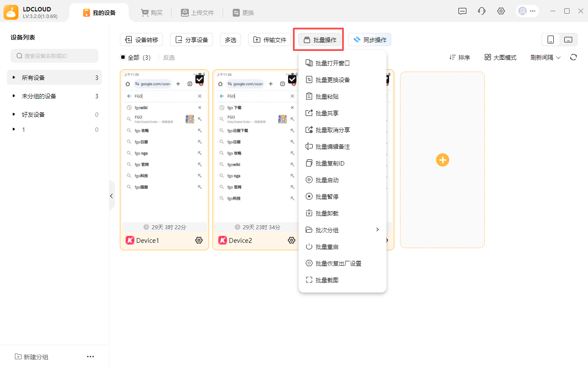588x368 pixels.
Task: Open the messages chat icon
Action: (x=462, y=11)
